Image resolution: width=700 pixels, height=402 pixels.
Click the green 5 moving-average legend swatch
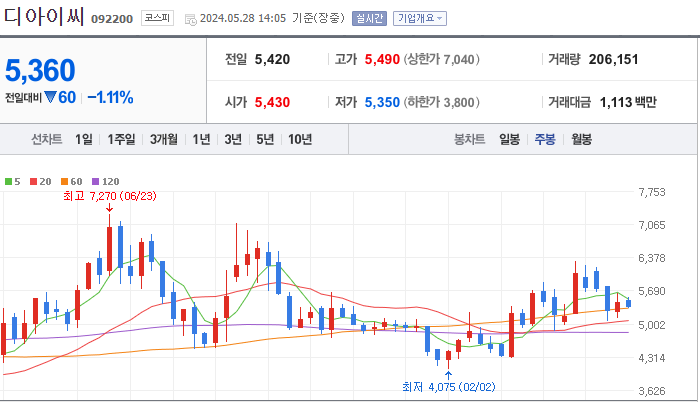coord(8,181)
